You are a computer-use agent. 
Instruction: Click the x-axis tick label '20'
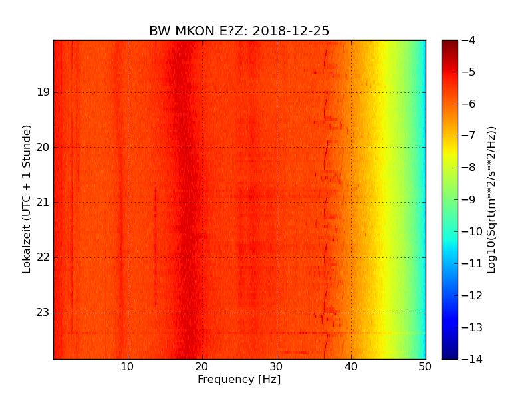click(202, 367)
